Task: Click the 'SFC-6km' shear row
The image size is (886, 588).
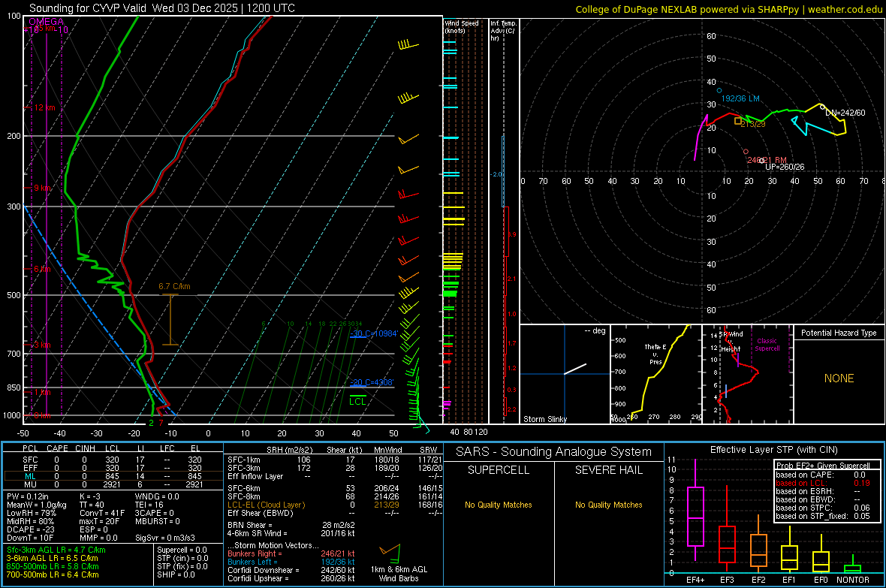Action: click(x=335, y=488)
